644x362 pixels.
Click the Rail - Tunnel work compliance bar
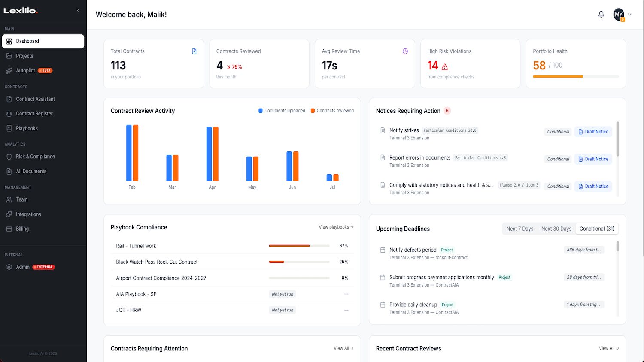pyautogui.click(x=299, y=246)
